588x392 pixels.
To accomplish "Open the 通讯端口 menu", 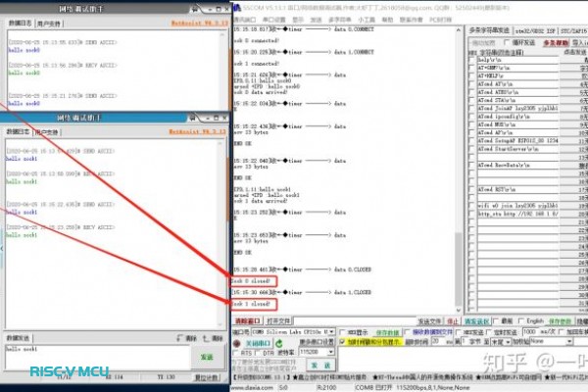I will (x=244, y=20).
